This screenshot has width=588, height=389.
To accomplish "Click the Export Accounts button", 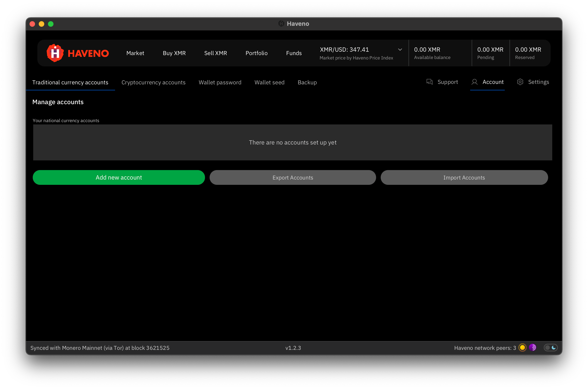I will pos(293,177).
